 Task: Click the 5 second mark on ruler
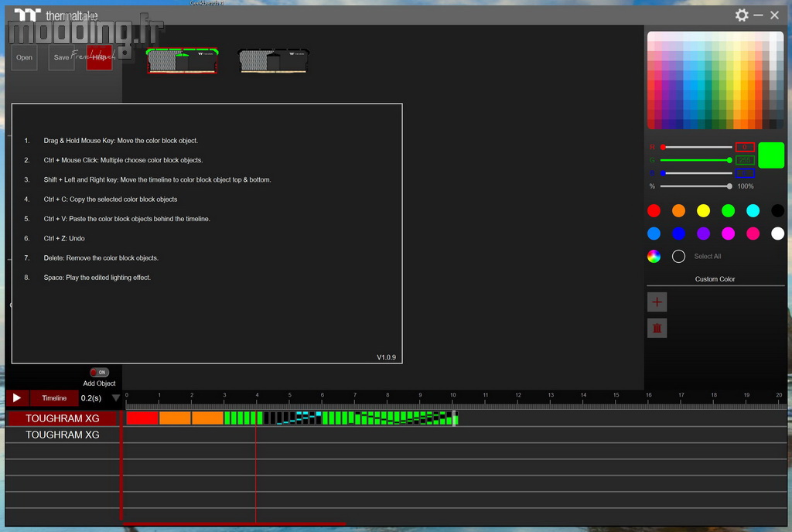(289, 397)
